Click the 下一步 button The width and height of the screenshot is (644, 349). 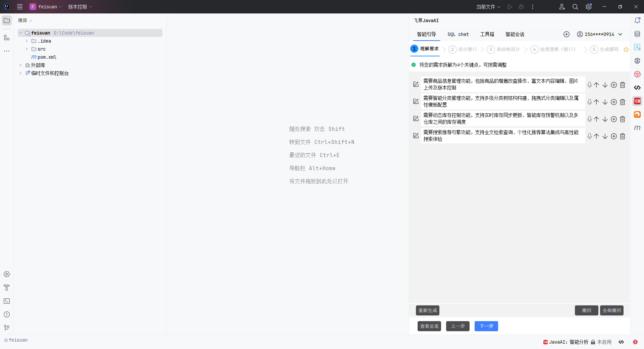[x=486, y=326]
